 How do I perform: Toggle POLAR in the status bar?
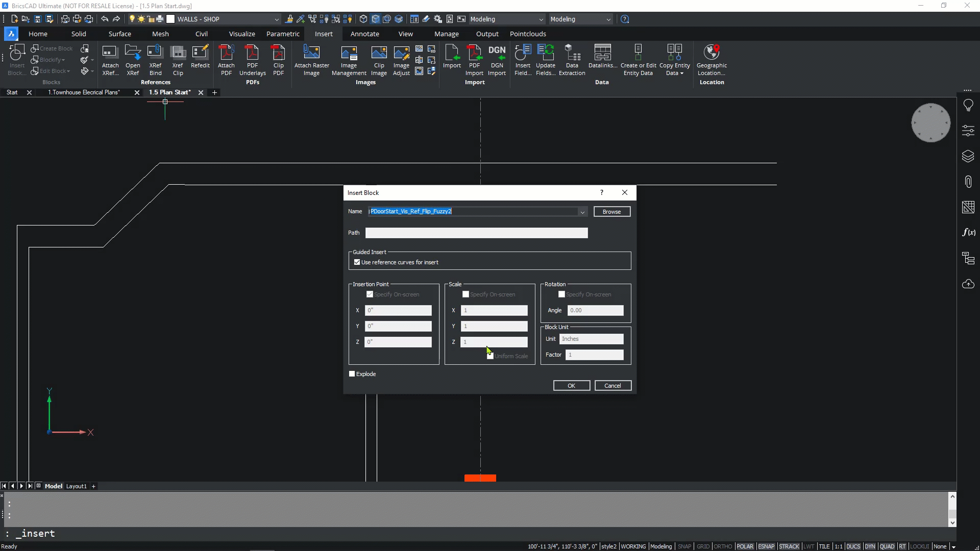click(x=745, y=546)
